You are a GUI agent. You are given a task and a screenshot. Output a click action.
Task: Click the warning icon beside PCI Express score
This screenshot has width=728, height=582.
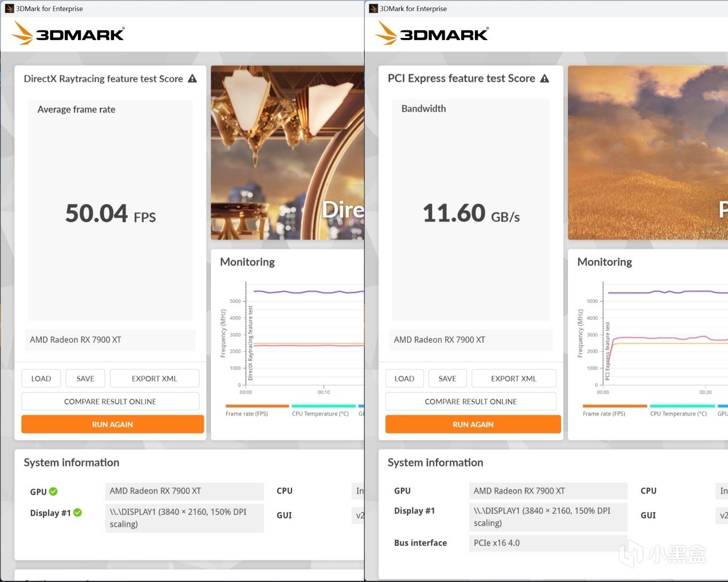click(544, 79)
